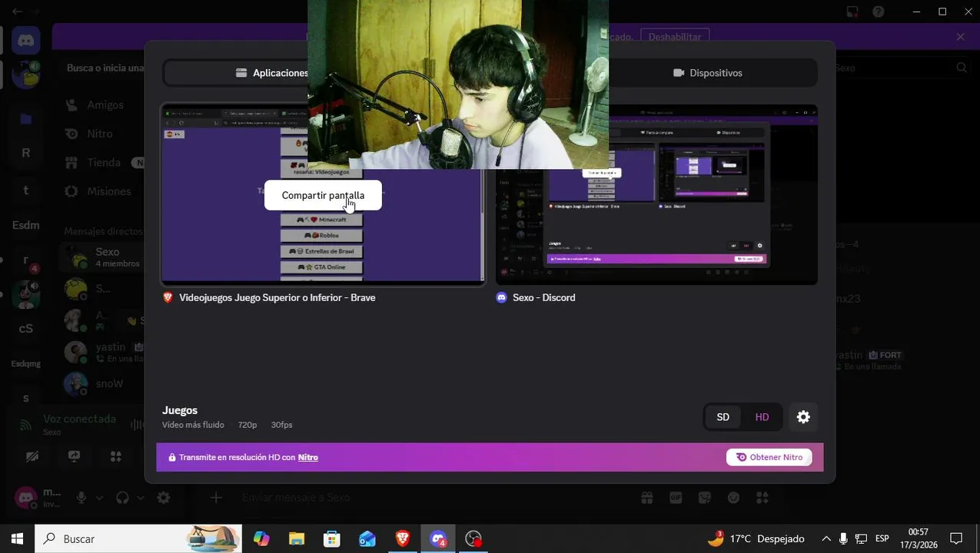Click the Busca o inicia una search field
980x553 pixels.
105,68
